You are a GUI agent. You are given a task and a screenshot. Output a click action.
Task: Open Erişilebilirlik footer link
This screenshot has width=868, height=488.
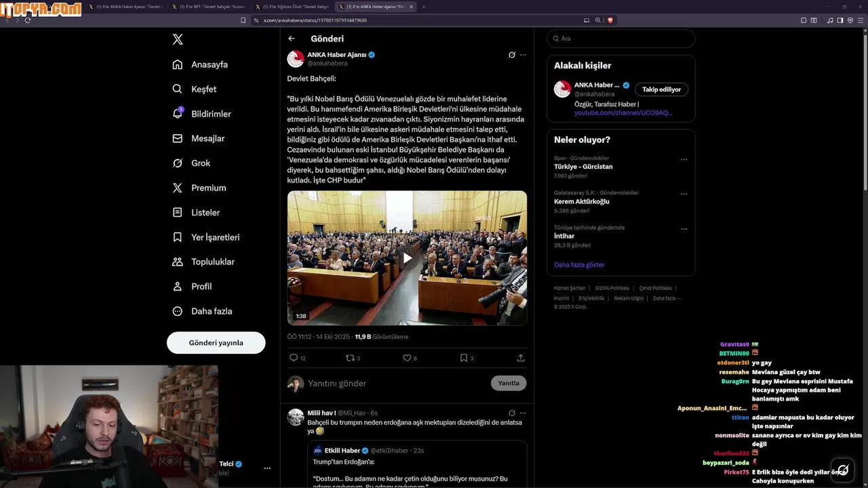pyautogui.click(x=591, y=298)
